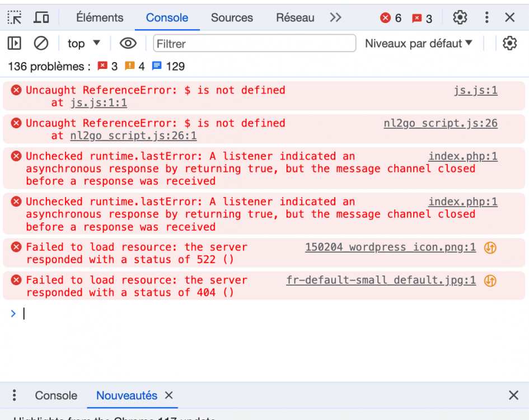Open the drawer three-dot menu
This screenshot has width=529, height=420.
pyautogui.click(x=14, y=395)
